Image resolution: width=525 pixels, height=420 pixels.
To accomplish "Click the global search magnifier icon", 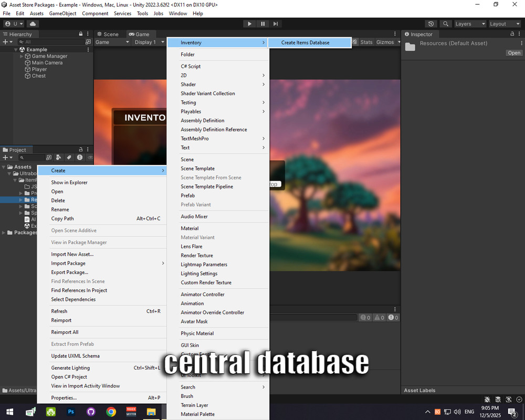I will (x=446, y=24).
